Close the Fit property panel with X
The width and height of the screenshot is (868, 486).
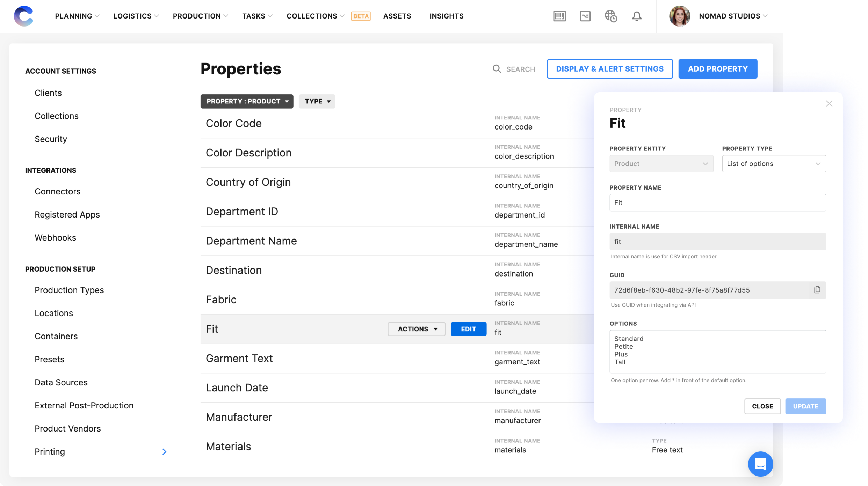pyautogui.click(x=829, y=104)
